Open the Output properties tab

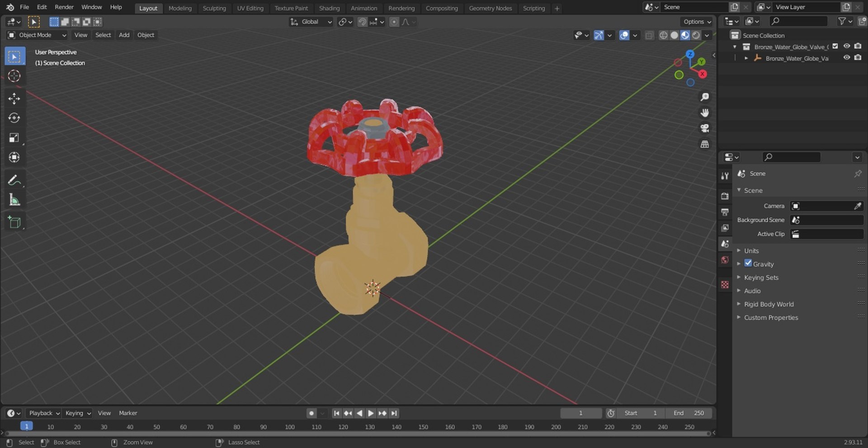(725, 212)
